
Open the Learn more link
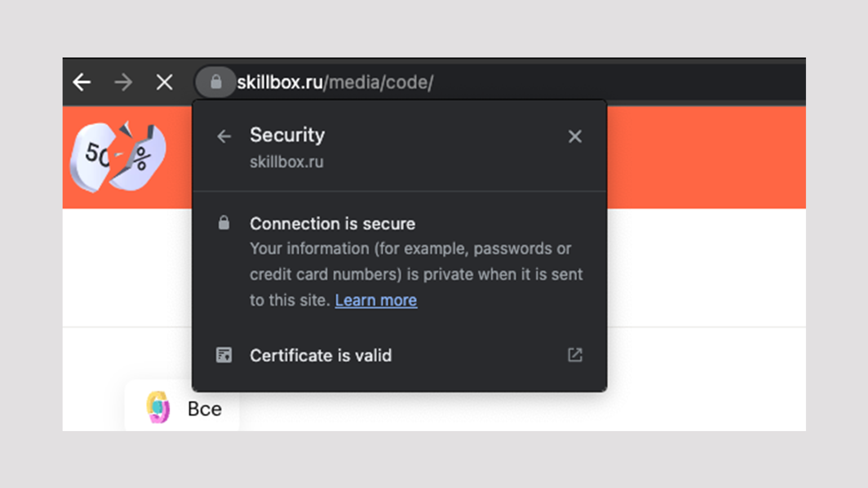coord(376,300)
